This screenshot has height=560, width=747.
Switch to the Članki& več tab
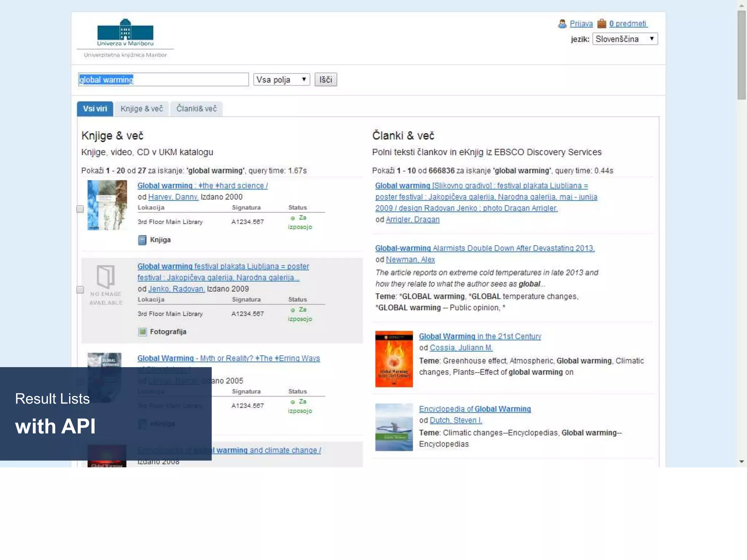tap(196, 109)
